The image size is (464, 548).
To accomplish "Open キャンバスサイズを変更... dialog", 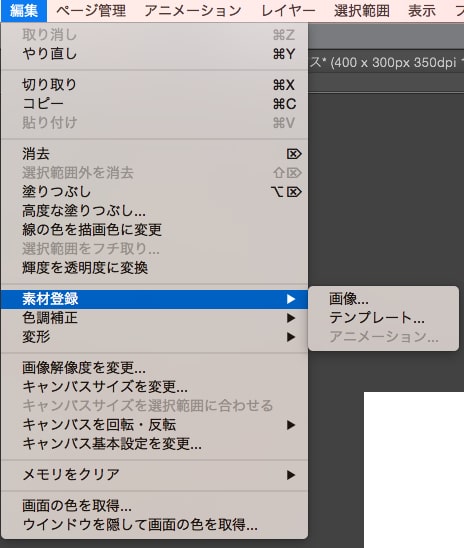I will pos(154,387).
